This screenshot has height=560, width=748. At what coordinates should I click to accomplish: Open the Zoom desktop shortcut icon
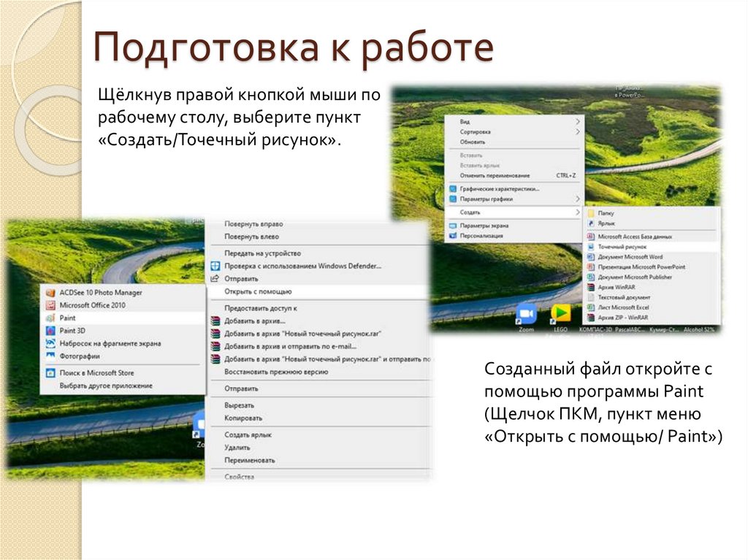point(526,315)
